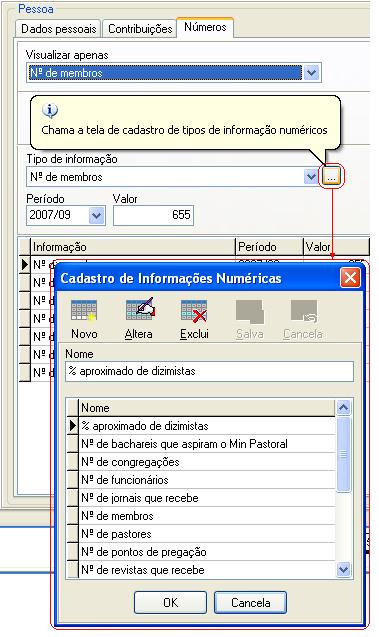Click the list scrollbar down arrow
This screenshot has width=379, height=637.
click(344, 570)
